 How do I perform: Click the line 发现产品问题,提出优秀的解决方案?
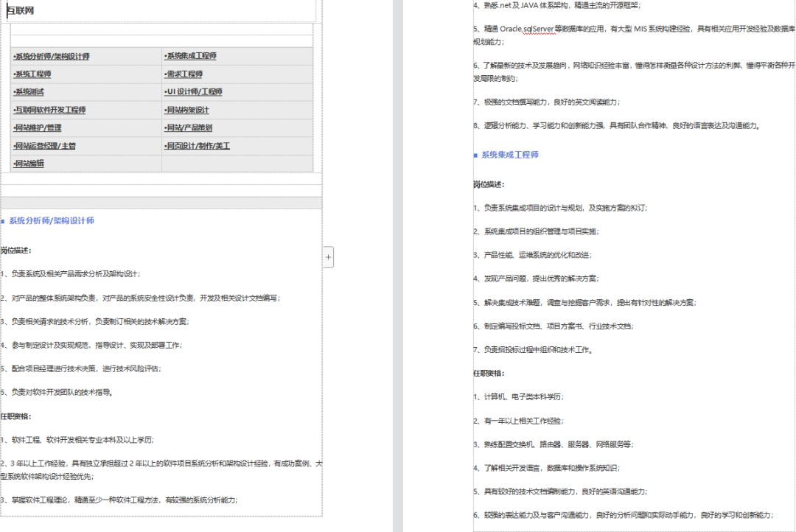pyautogui.click(x=536, y=279)
